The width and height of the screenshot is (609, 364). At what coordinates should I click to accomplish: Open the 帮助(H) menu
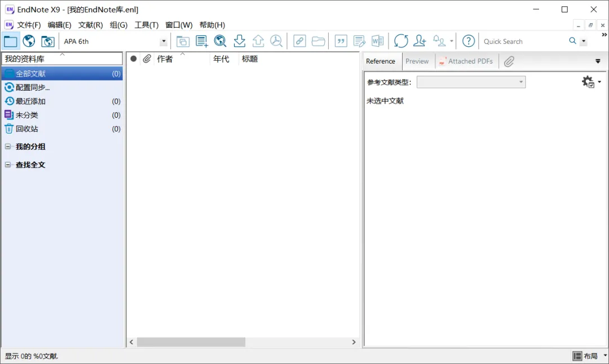212,25
